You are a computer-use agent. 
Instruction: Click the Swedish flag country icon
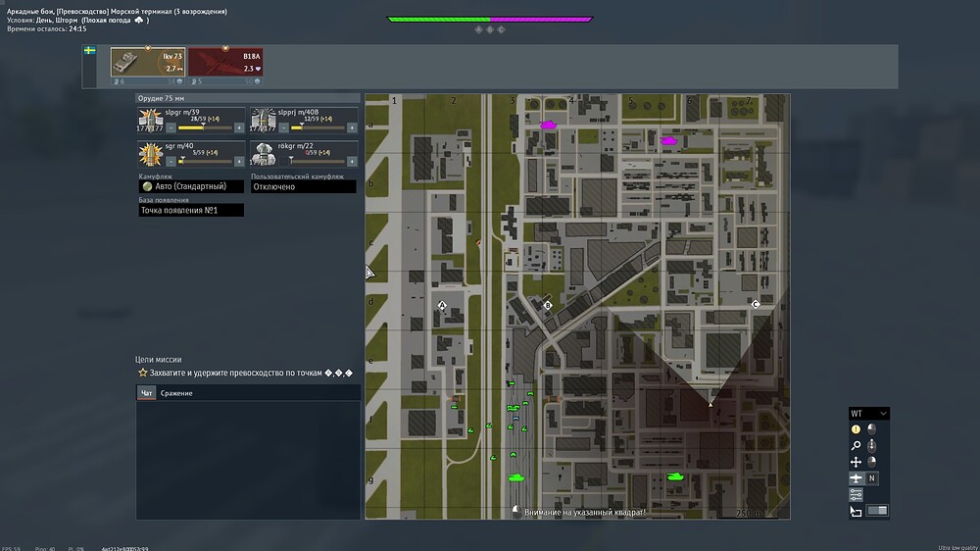point(90,51)
